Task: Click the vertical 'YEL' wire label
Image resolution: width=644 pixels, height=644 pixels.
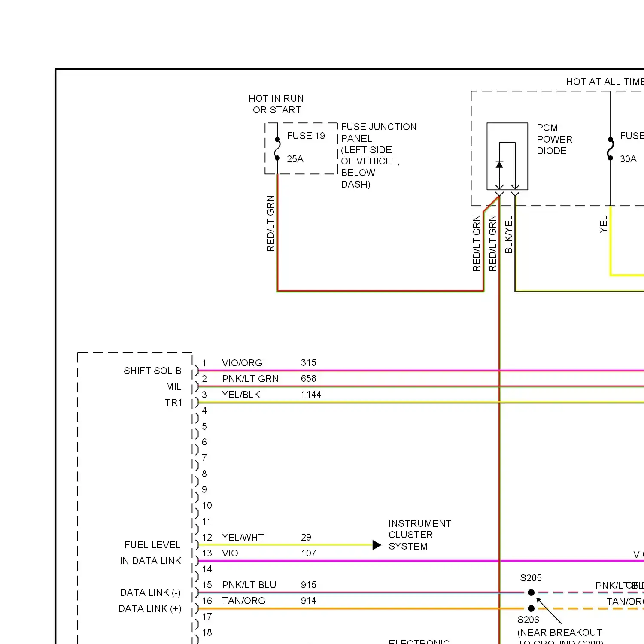Action: (x=603, y=224)
